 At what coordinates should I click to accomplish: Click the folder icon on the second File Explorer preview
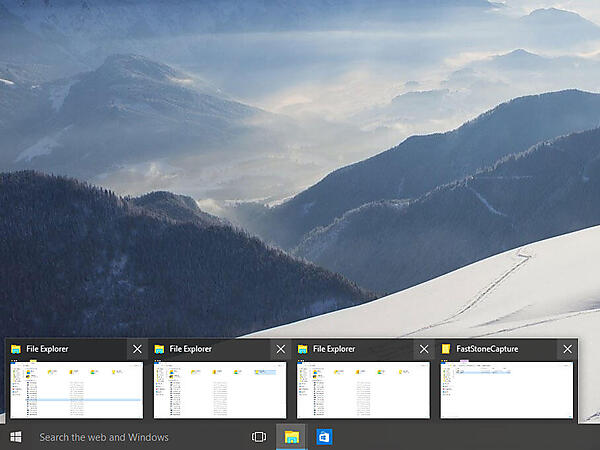159,349
